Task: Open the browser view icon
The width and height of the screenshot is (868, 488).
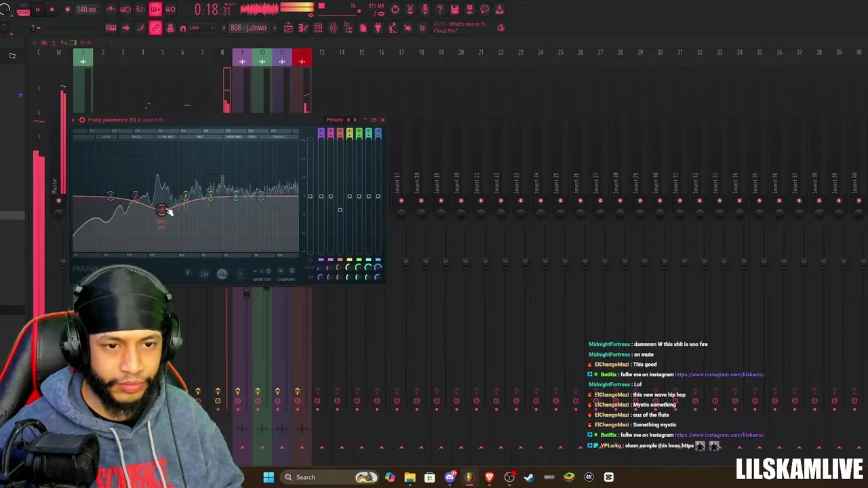Action: [348, 28]
